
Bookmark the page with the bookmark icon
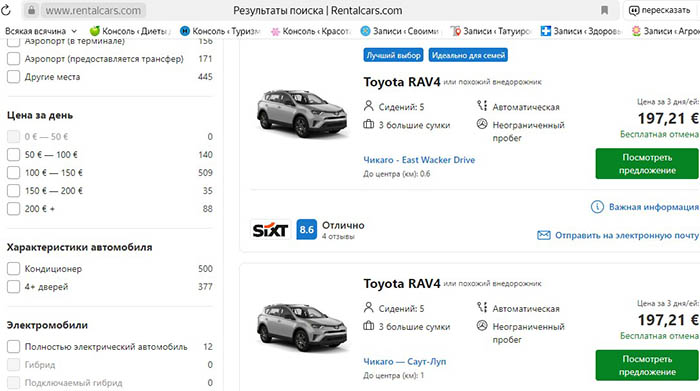(x=604, y=10)
